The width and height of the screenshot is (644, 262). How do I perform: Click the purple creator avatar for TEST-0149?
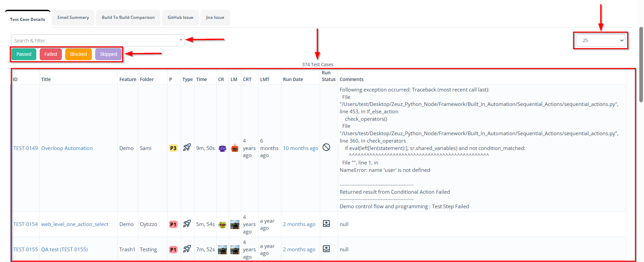pyautogui.click(x=222, y=148)
